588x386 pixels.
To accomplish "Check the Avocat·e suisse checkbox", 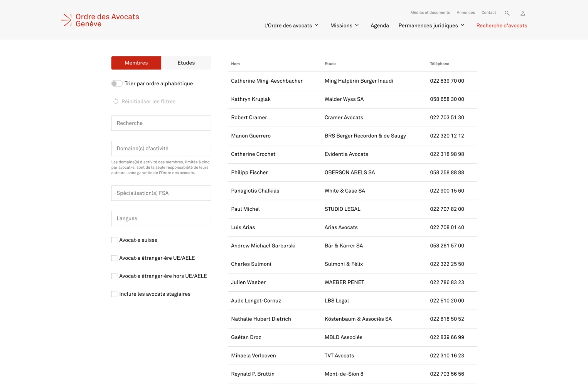I will click(114, 240).
